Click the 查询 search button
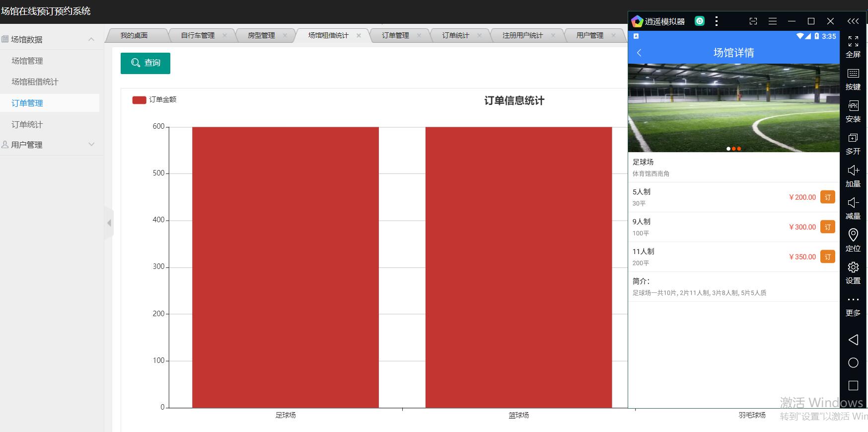Screen dimensions: 868x432 click(x=145, y=63)
